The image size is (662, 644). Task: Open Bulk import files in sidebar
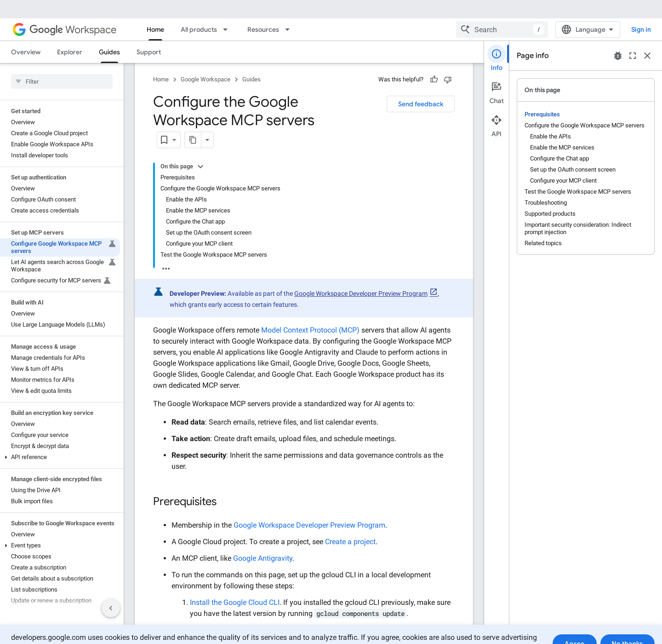coord(32,501)
